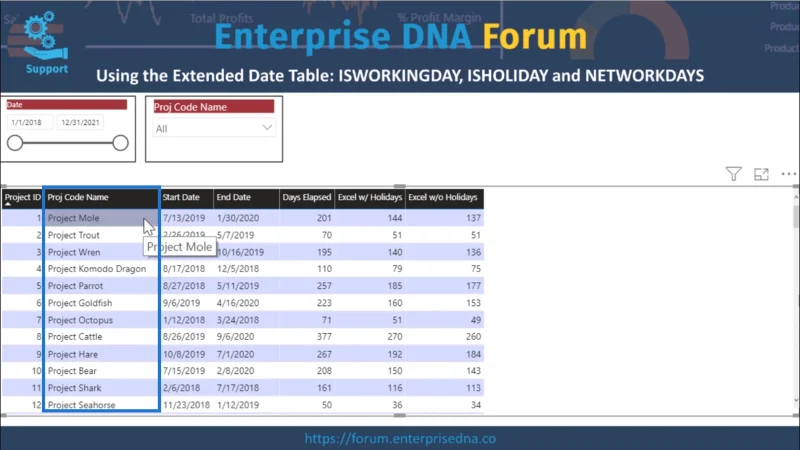Sort by Days Elapsed column header
Image resolution: width=800 pixels, height=450 pixels.
tap(307, 197)
